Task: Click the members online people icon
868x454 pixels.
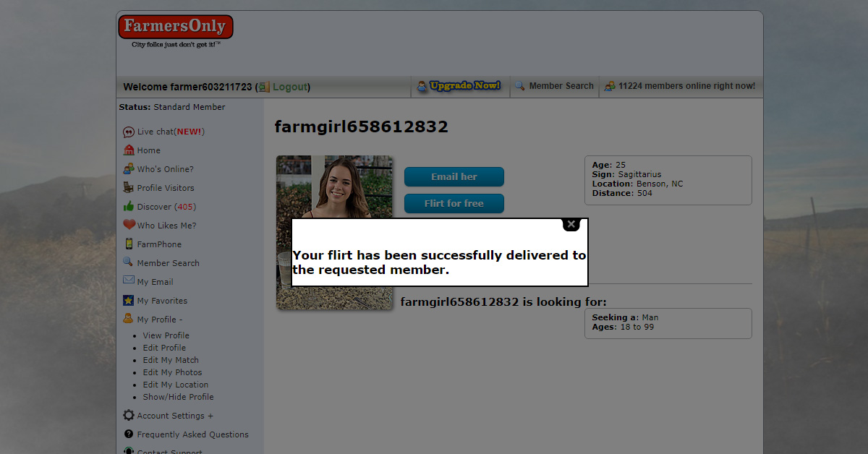Action: (x=610, y=86)
